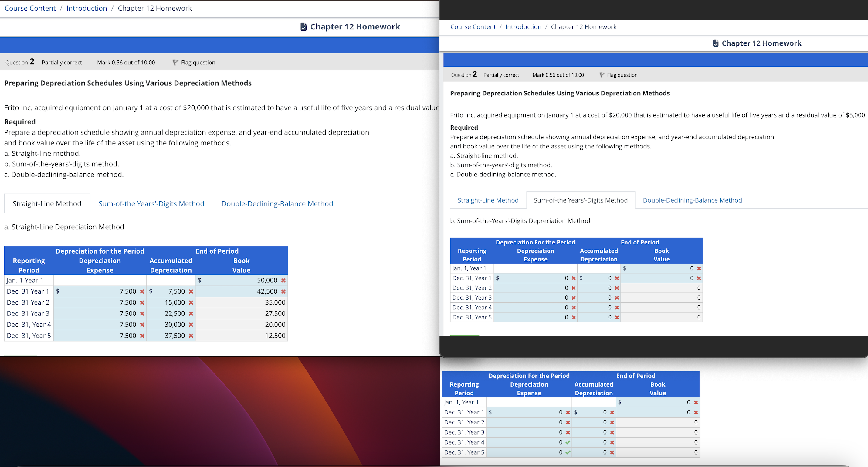Click the homework document icon in right window
Image resolution: width=868 pixels, height=467 pixels.
716,43
